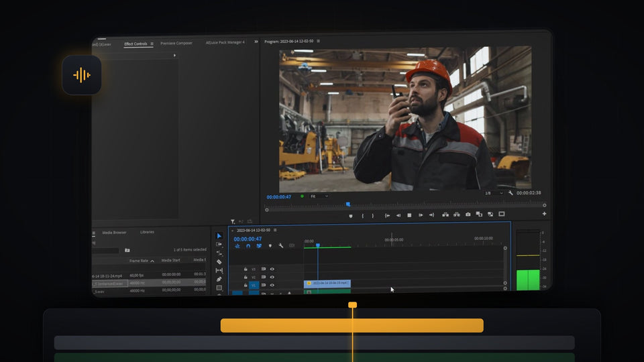Toggle captions track options in timeline
The image size is (644, 362).
[x=292, y=245]
